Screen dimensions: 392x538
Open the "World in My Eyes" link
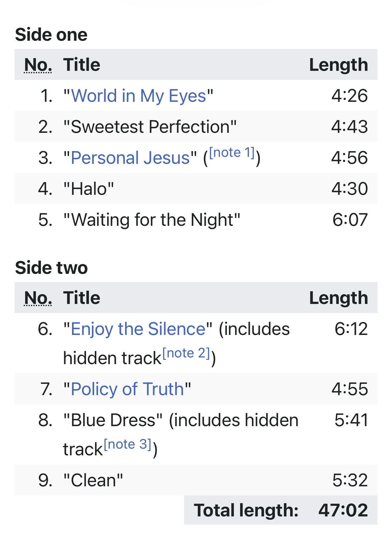pyautogui.click(x=139, y=96)
